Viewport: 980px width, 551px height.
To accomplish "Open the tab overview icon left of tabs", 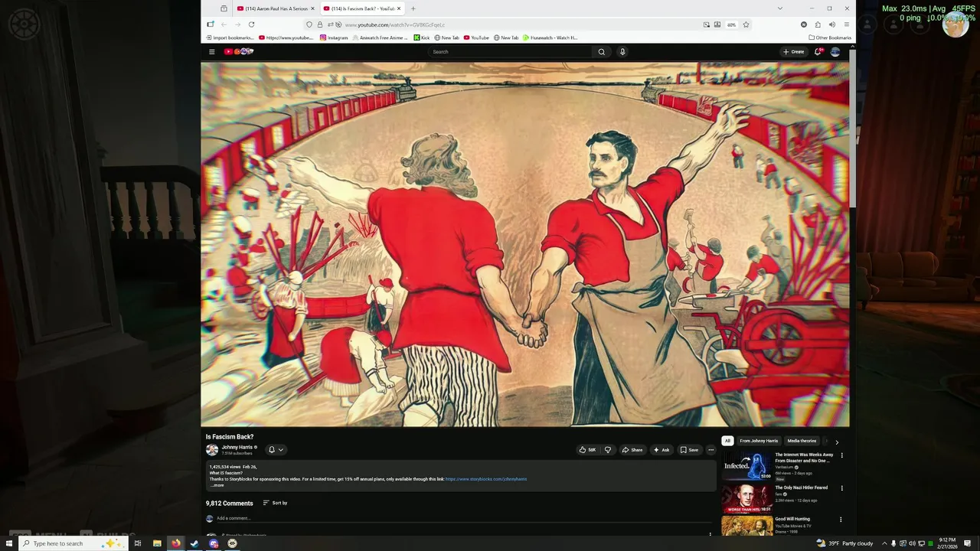I will click(x=224, y=8).
